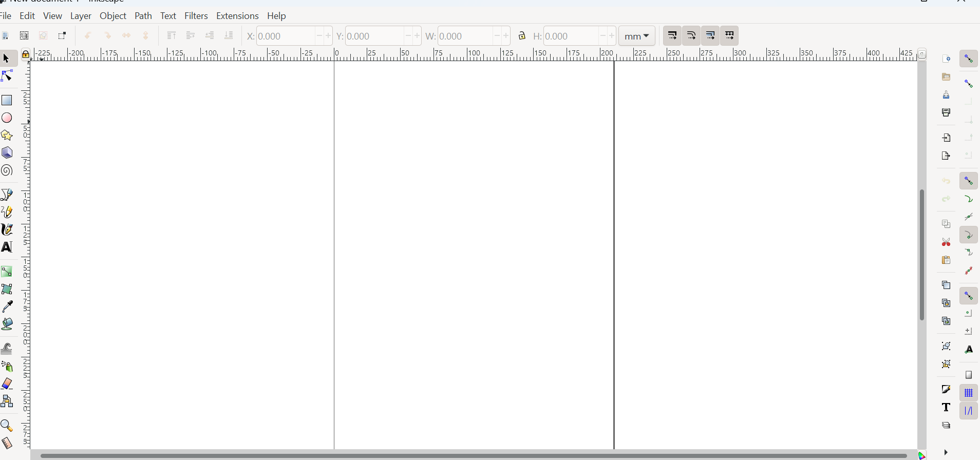Toggle scale rounded corners option
Screen dimensions: 980x460
(x=691, y=35)
